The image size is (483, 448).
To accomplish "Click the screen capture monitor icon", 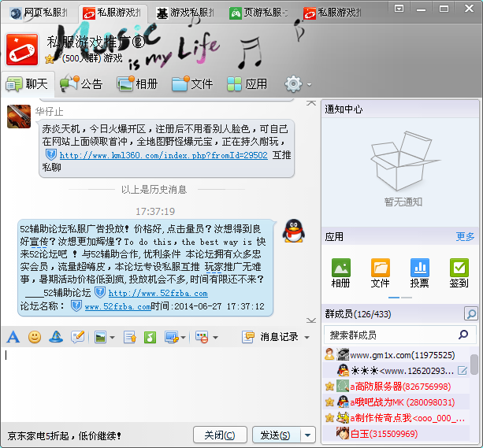I will coord(172,337).
